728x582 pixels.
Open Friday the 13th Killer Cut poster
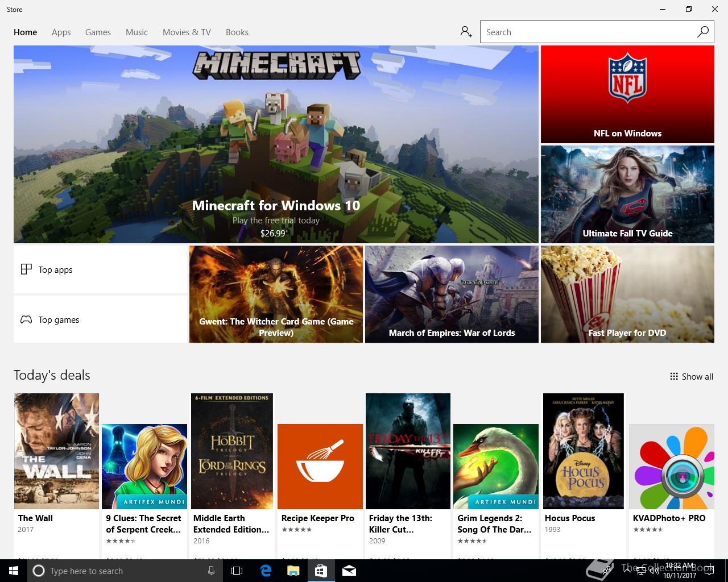tap(408, 451)
